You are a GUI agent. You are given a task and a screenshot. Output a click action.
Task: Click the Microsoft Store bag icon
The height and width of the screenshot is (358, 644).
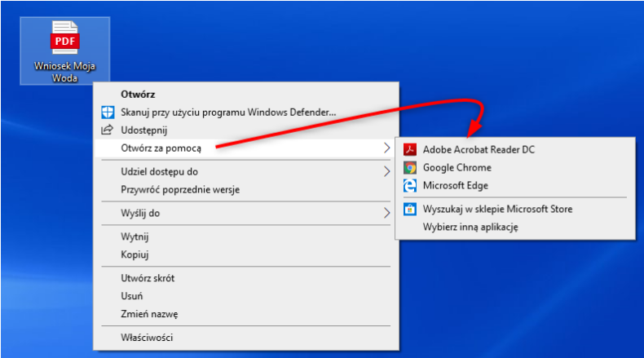click(409, 209)
